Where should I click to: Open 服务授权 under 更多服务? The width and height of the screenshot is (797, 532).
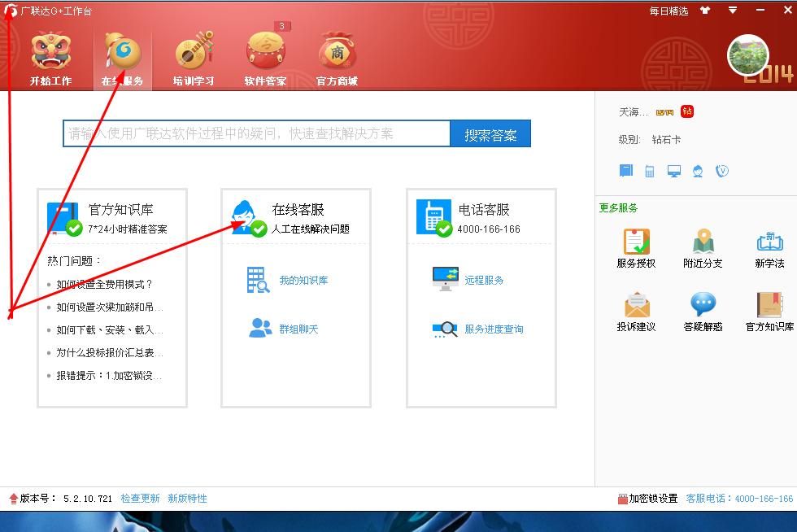pos(636,248)
